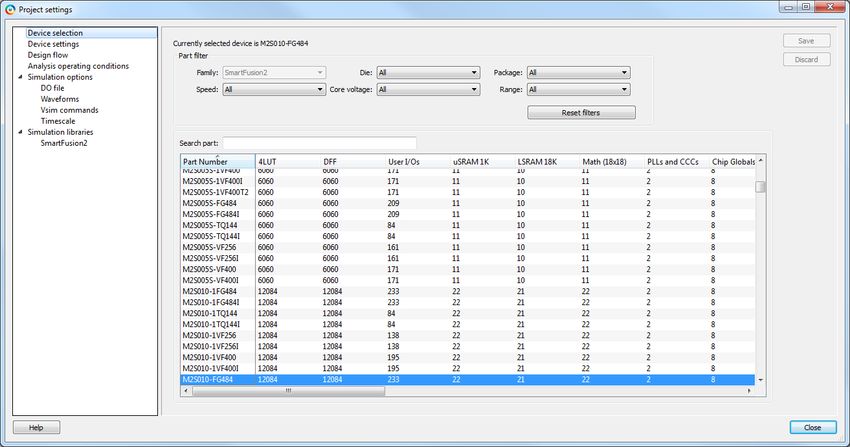
Task: Open the Package filter dropdown
Action: click(578, 73)
